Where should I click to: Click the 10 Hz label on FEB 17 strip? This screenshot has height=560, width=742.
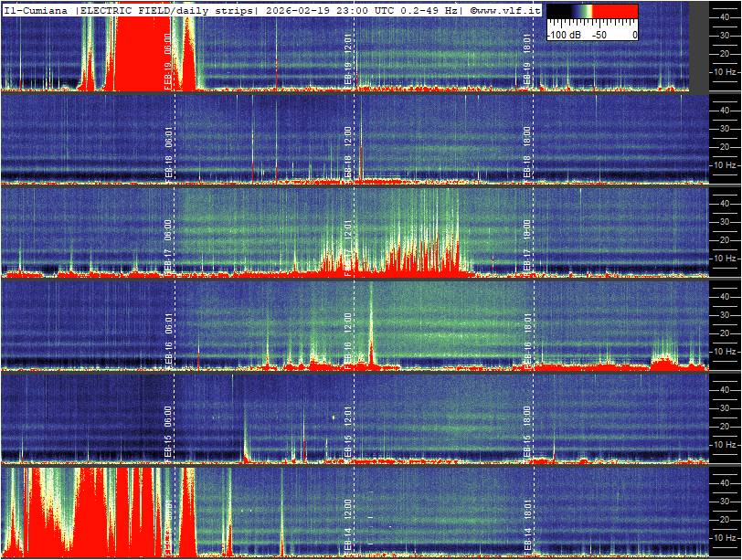726,259
